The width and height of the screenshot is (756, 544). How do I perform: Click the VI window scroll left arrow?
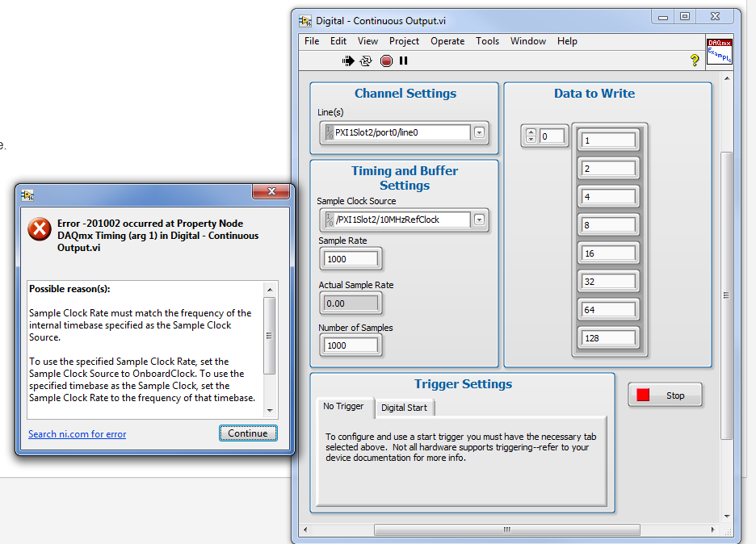point(305,529)
